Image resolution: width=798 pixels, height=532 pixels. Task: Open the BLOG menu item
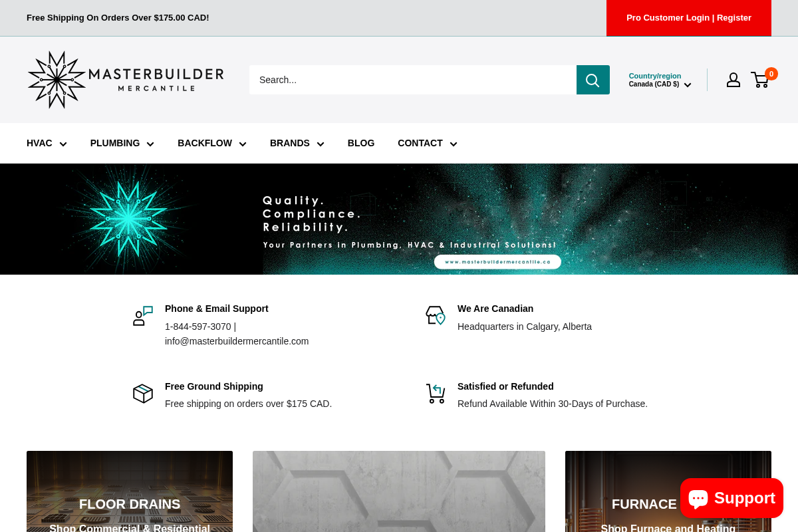point(361,143)
